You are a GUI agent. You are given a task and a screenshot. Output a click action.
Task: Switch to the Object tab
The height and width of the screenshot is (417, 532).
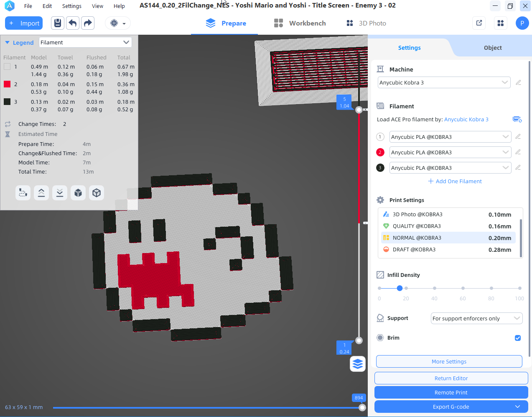click(493, 48)
